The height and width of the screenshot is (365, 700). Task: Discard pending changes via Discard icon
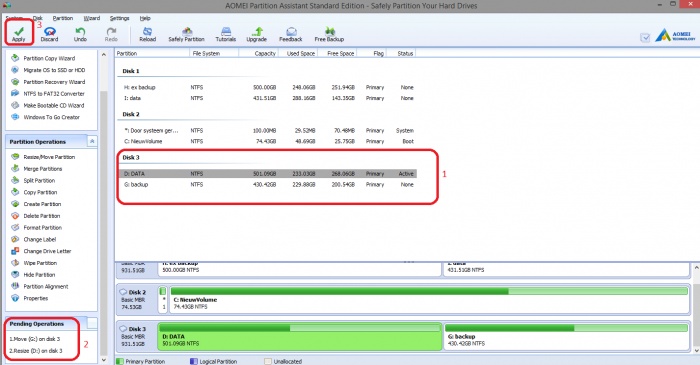pos(50,34)
